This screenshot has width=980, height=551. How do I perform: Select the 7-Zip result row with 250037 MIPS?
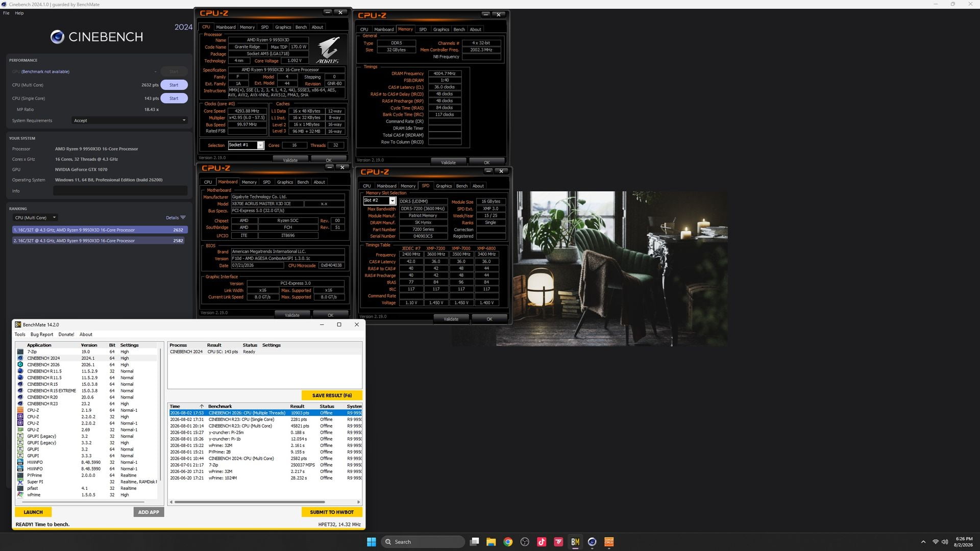tap(265, 465)
